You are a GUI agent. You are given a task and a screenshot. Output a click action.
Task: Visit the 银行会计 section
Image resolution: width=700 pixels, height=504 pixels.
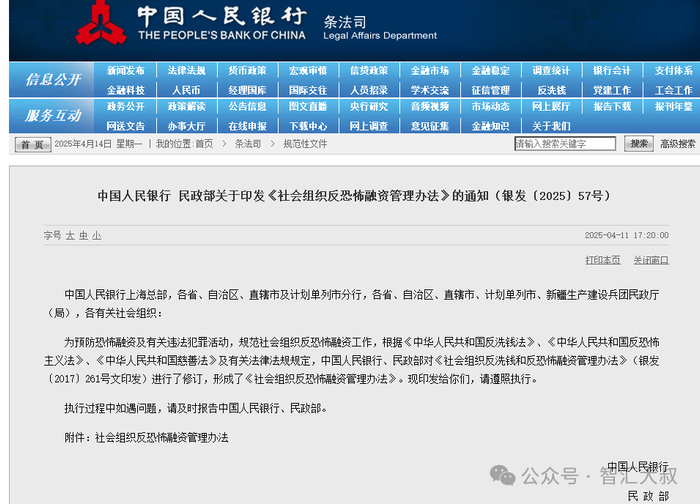tap(612, 71)
